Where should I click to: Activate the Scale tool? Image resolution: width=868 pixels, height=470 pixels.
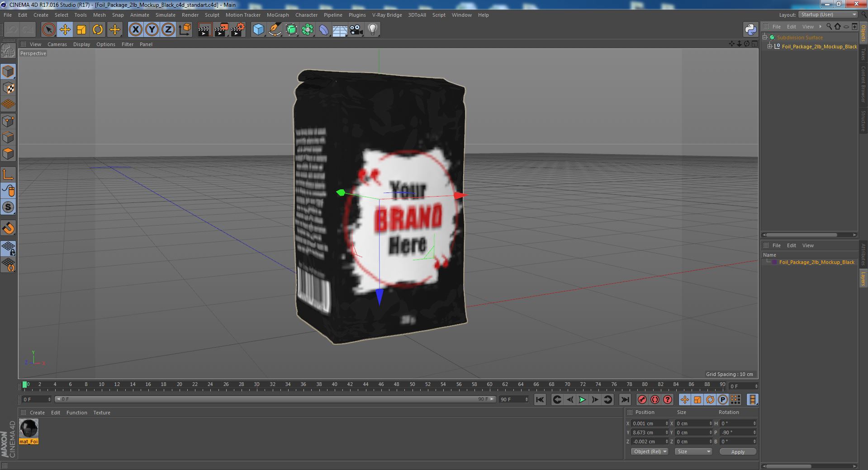[x=81, y=30]
